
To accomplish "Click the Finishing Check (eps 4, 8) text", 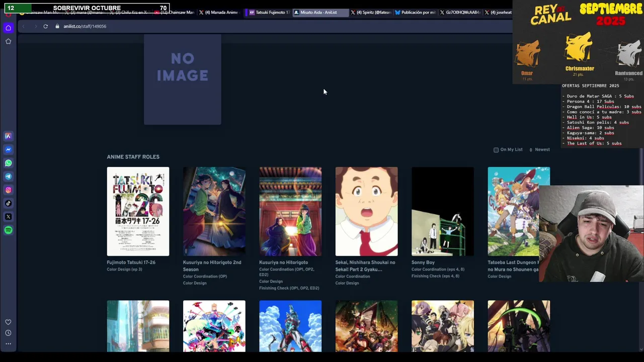I will pos(435,276).
